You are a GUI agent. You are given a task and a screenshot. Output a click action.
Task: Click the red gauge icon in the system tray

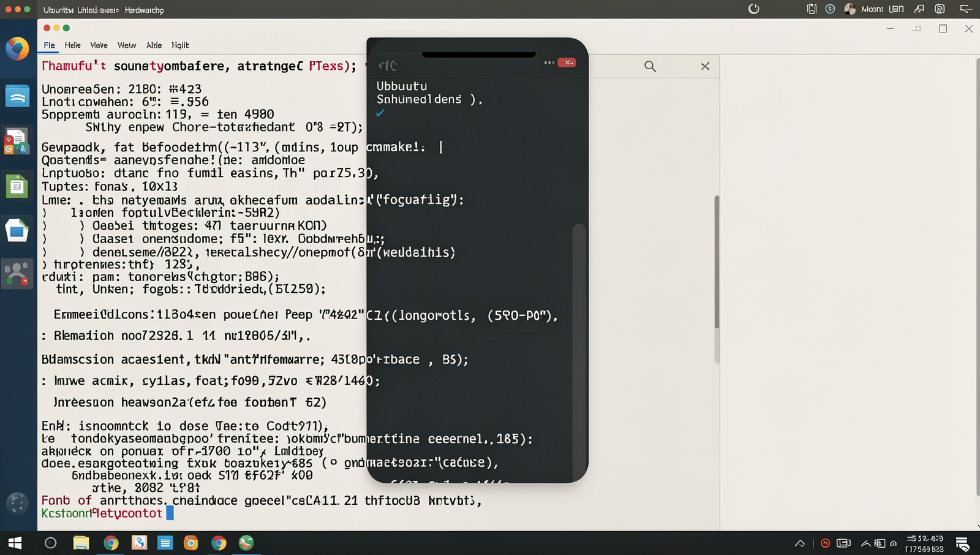coord(825,543)
